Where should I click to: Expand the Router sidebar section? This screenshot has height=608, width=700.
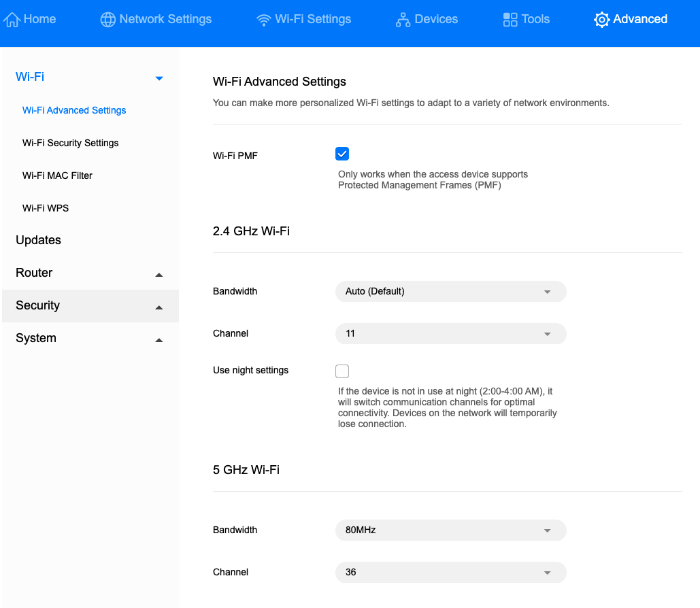tap(159, 274)
